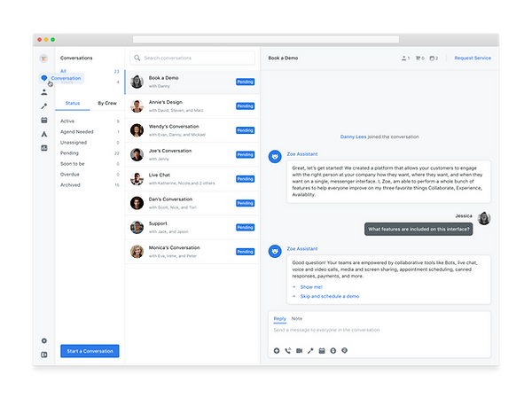
Task: Click the browser address bar
Action: pyautogui.click(x=266, y=40)
